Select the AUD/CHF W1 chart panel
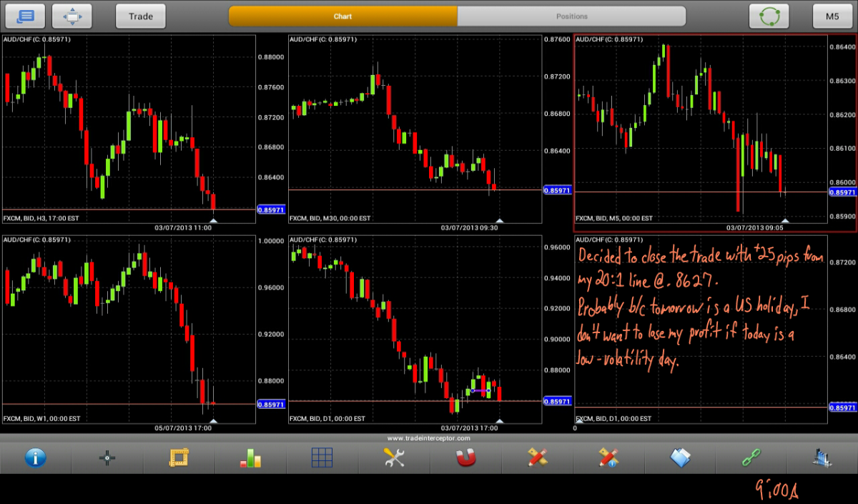Screen dimensions: 858x504 [x=129, y=330]
